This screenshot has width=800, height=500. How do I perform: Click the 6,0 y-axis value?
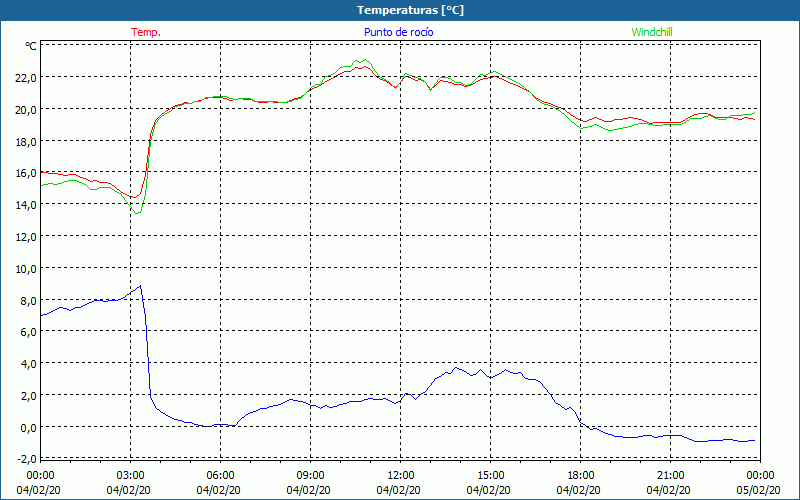click(29, 332)
